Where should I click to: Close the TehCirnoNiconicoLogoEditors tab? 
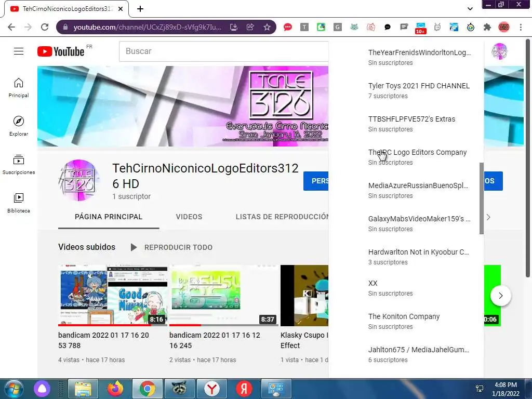click(121, 9)
